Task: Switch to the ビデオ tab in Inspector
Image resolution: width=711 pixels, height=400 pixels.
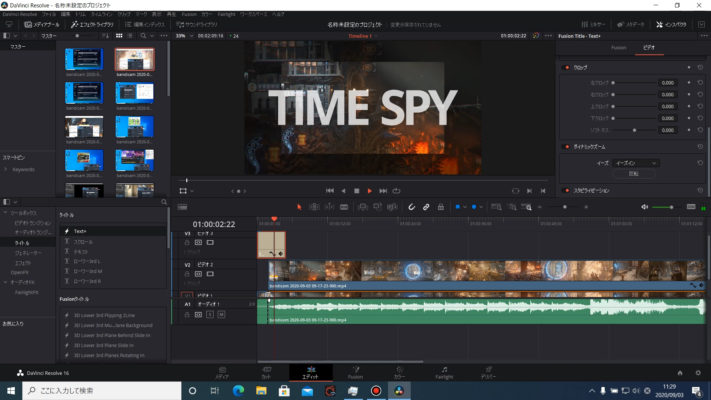Action: tap(649, 48)
